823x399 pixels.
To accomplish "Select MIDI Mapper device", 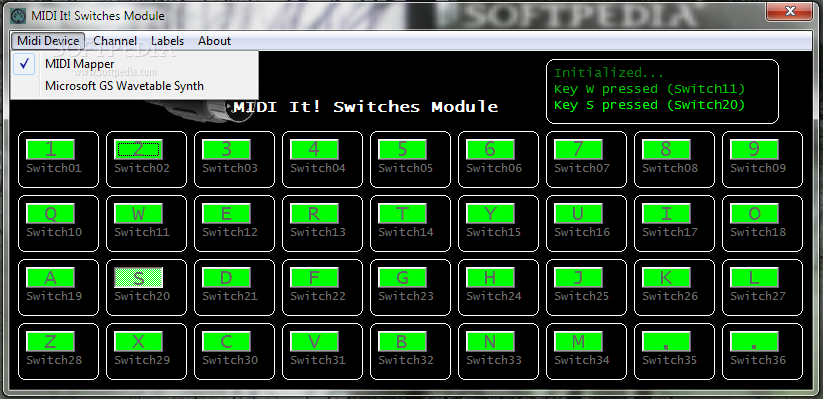I will pyautogui.click(x=134, y=64).
